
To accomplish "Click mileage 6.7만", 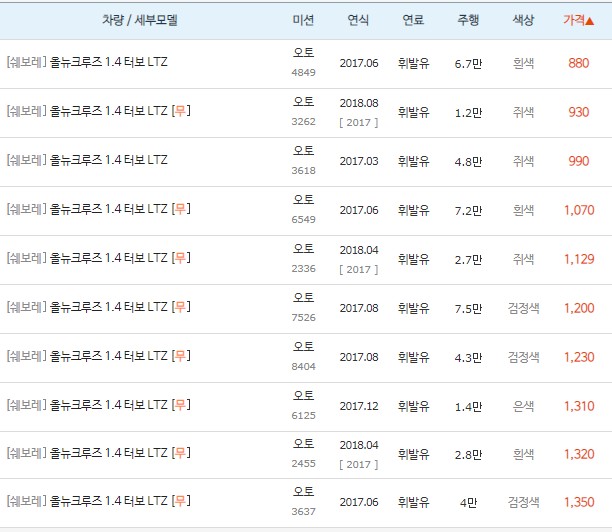I will tap(468, 64).
